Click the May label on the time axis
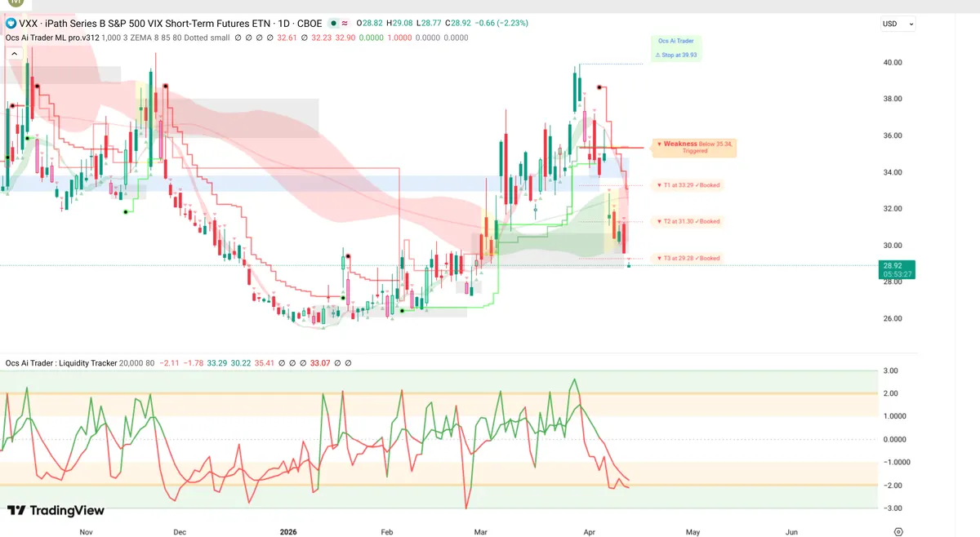This screenshot has height=537, width=980. [x=693, y=531]
